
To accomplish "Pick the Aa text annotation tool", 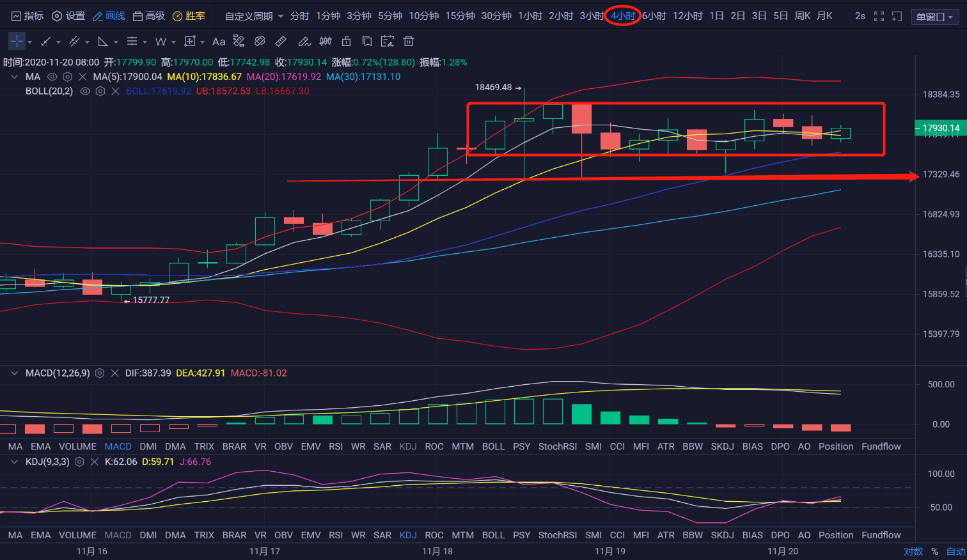I will click(219, 42).
